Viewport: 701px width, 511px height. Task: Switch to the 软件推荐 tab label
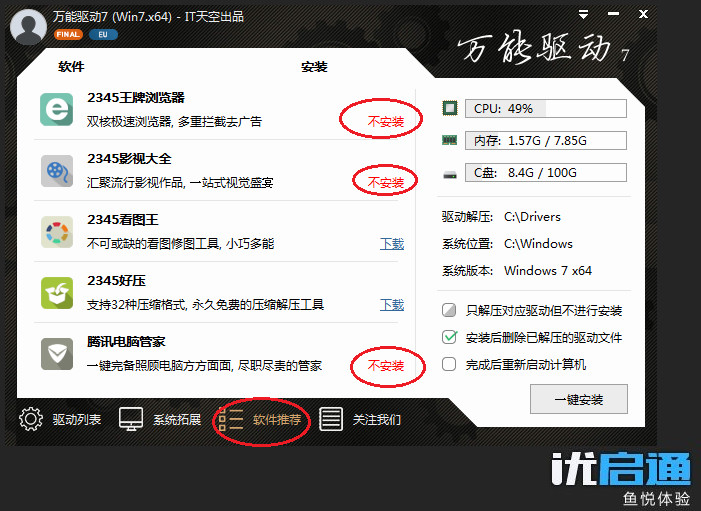277,420
